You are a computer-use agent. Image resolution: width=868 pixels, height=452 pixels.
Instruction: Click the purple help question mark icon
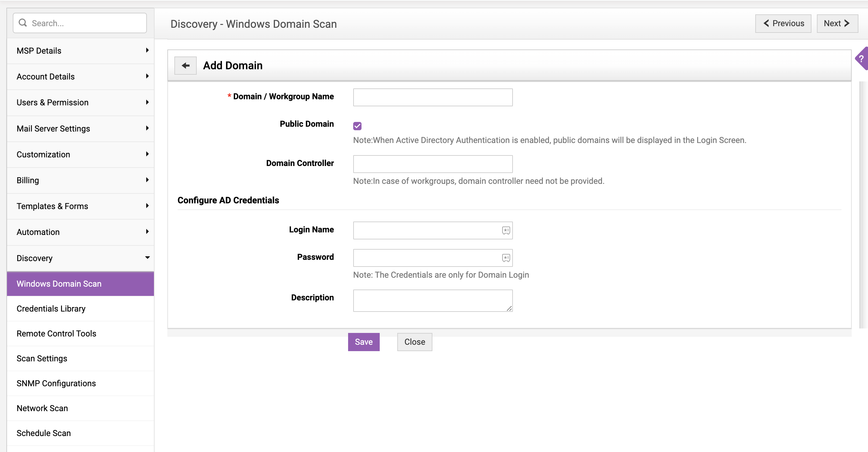pos(861,59)
